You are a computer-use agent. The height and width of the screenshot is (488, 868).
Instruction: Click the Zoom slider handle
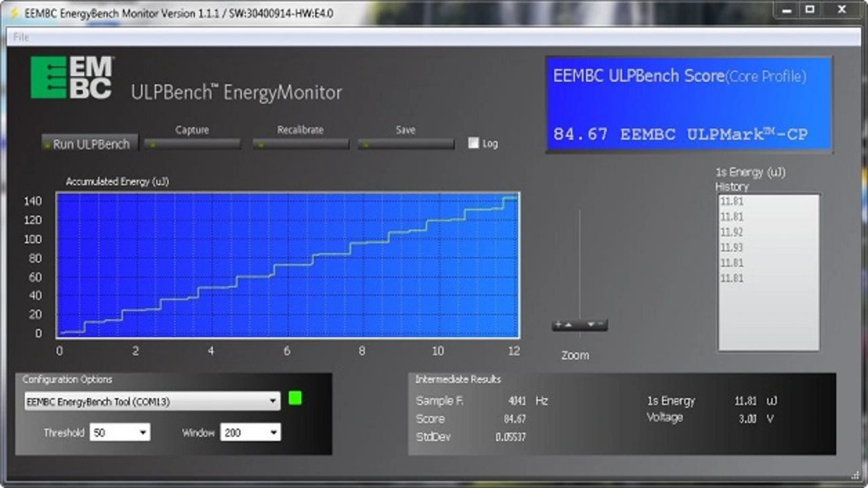580,325
